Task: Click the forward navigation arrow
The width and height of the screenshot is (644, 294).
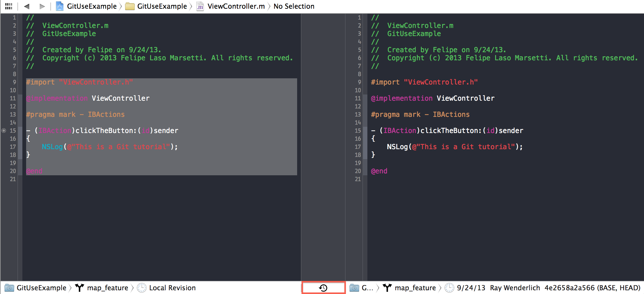Action: pos(42,6)
